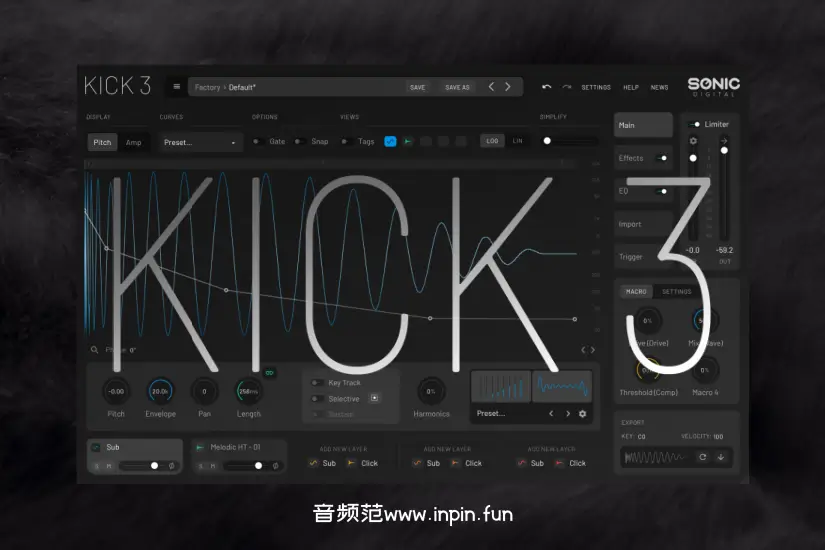The width and height of the screenshot is (825, 550).
Task: Solo the Sub layer
Action: (x=97, y=466)
